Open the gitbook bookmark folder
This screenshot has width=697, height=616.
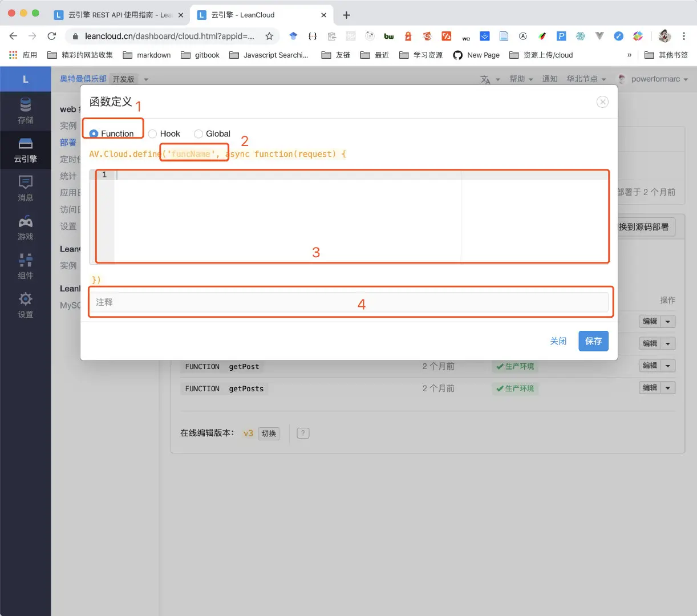(200, 55)
